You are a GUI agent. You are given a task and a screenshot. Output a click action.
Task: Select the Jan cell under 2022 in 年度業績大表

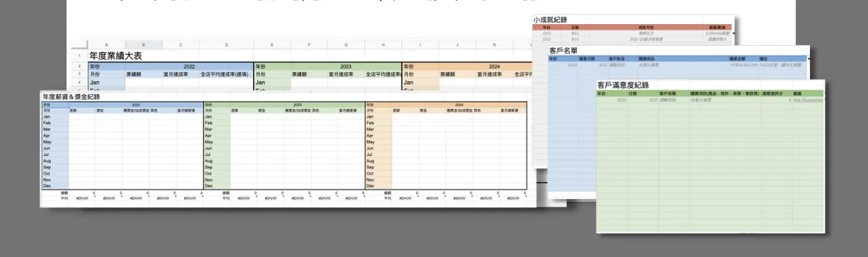click(x=107, y=82)
